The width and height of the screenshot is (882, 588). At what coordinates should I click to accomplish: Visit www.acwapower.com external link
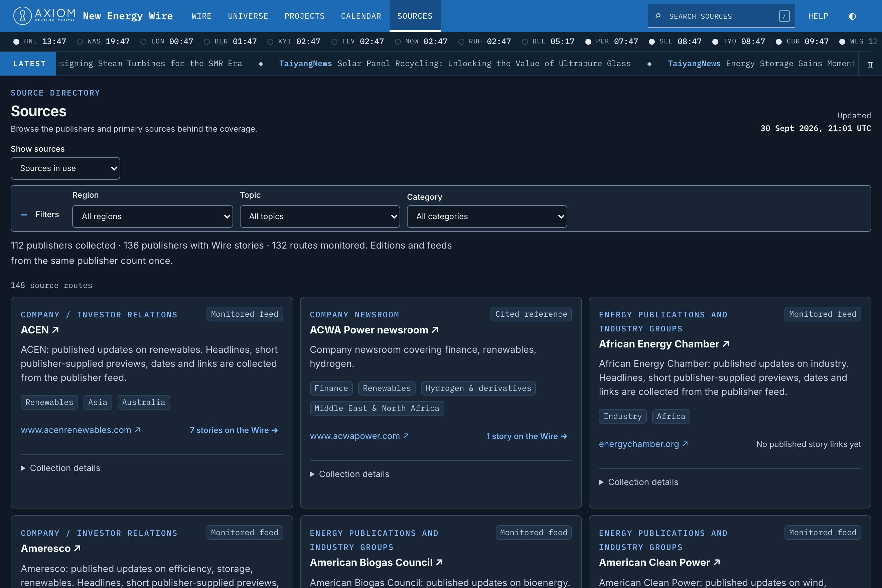click(359, 436)
